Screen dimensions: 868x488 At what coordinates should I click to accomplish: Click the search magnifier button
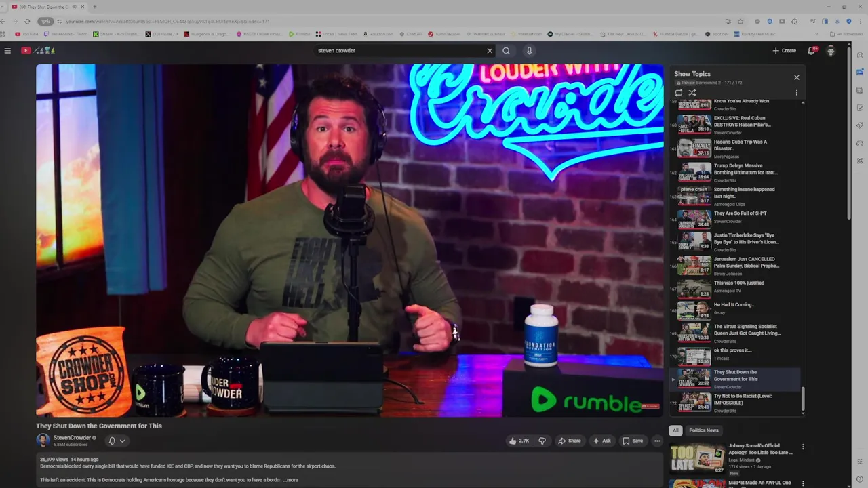[x=506, y=50]
